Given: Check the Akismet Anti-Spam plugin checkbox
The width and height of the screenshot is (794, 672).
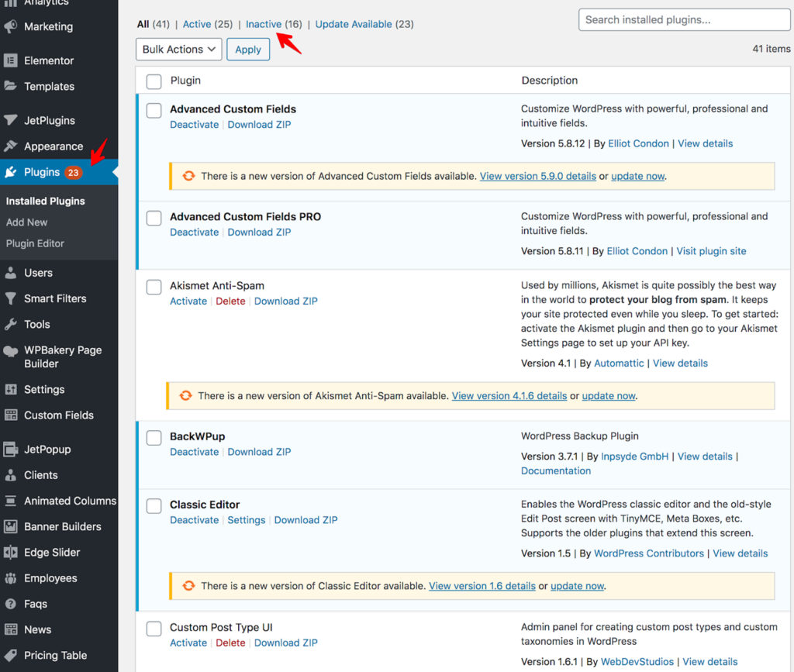Looking at the screenshot, I should pos(154,287).
